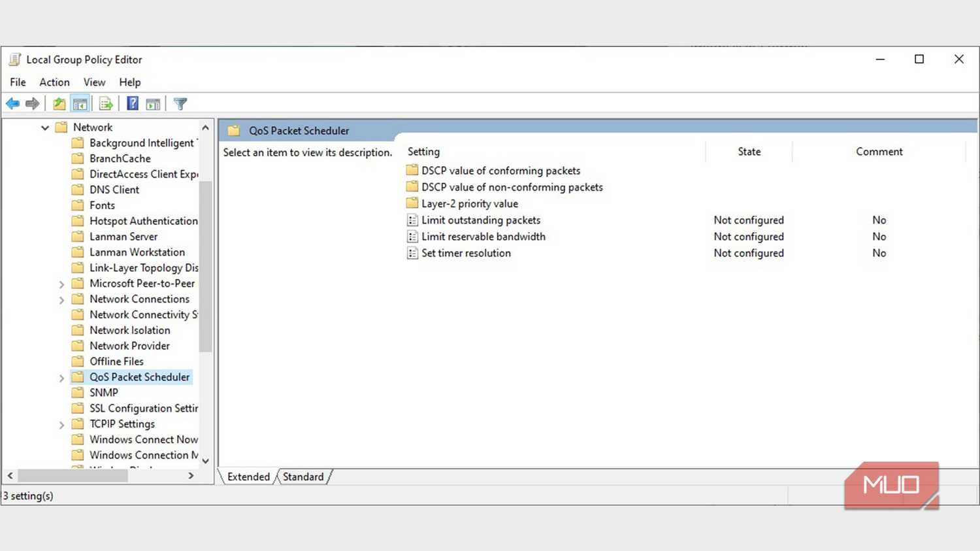Screen dimensions: 980x551
Task: Open the Help menu
Action: (x=130, y=82)
